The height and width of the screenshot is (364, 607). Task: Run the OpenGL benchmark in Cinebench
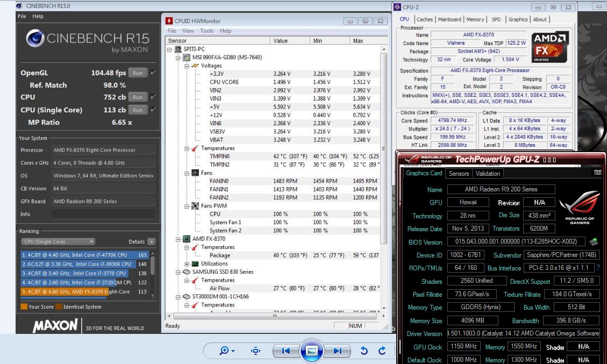(138, 73)
